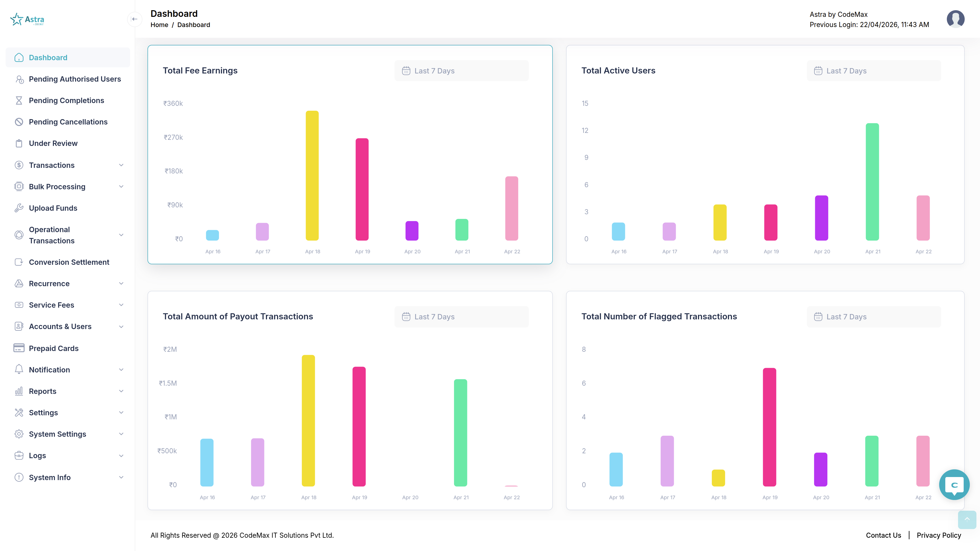Expand the Transactions menu chevron
This screenshot has height=551, width=980.
(121, 165)
